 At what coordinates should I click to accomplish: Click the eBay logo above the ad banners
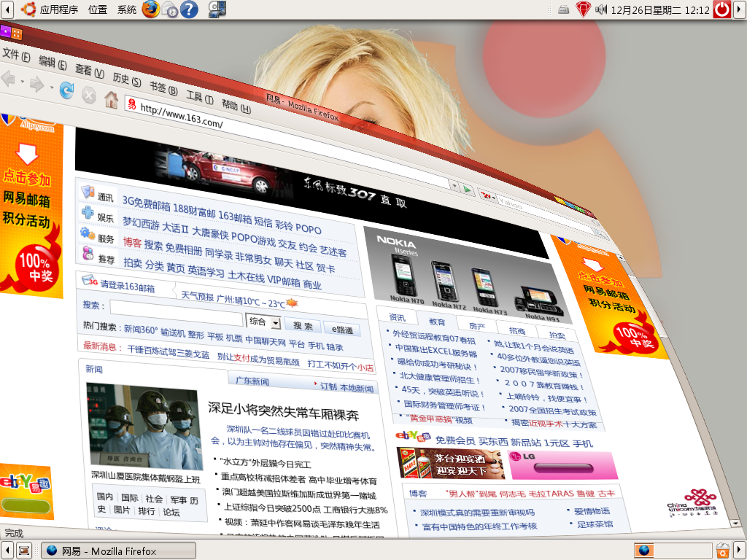(413, 436)
